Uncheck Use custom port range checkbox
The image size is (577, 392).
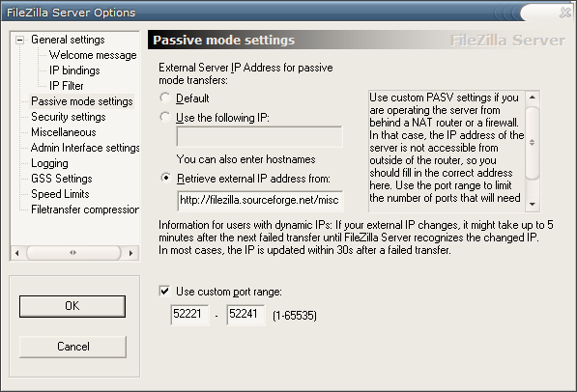click(164, 292)
